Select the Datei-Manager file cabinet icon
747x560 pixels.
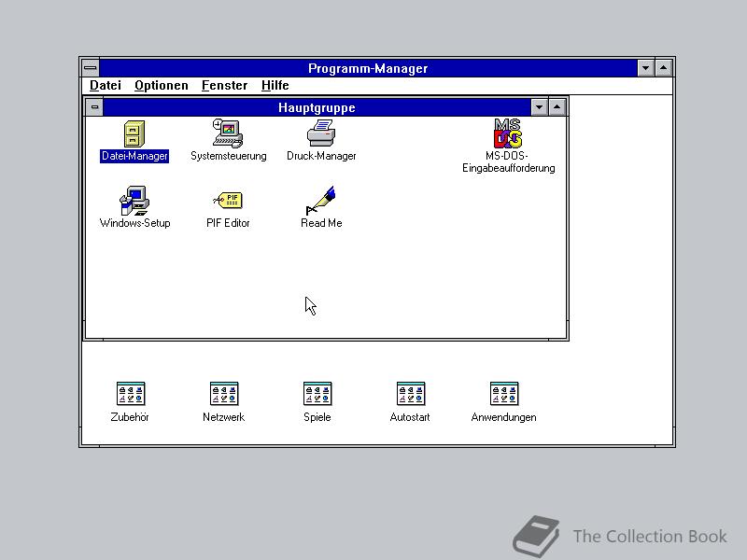(x=134, y=133)
